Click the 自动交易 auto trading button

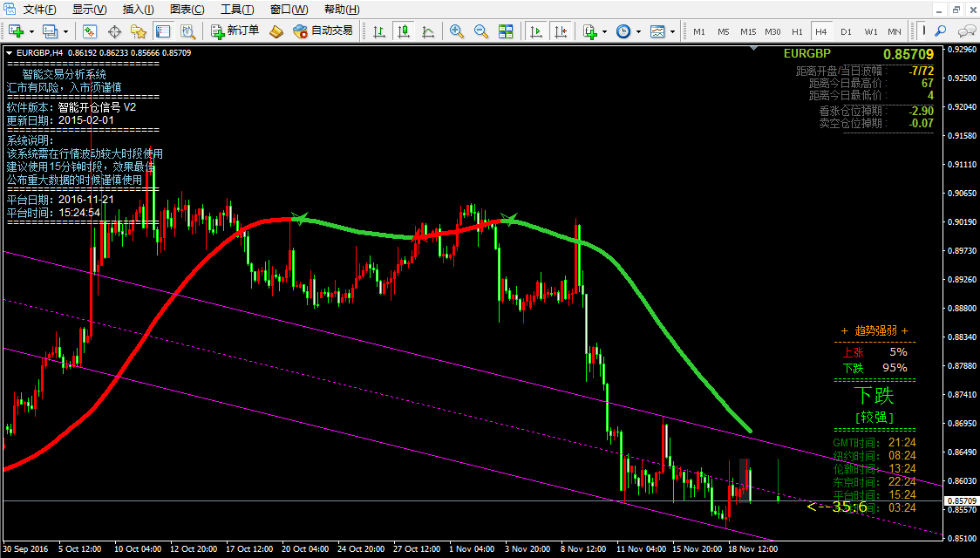click(x=323, y=31)
